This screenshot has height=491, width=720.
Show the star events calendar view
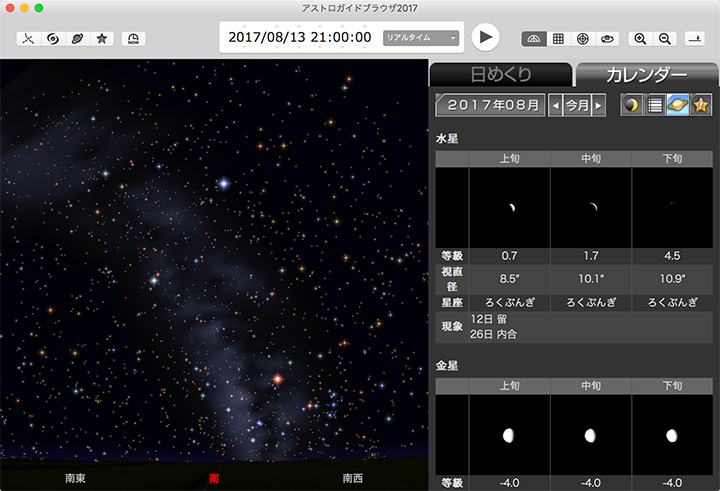[x=701, y=105]
